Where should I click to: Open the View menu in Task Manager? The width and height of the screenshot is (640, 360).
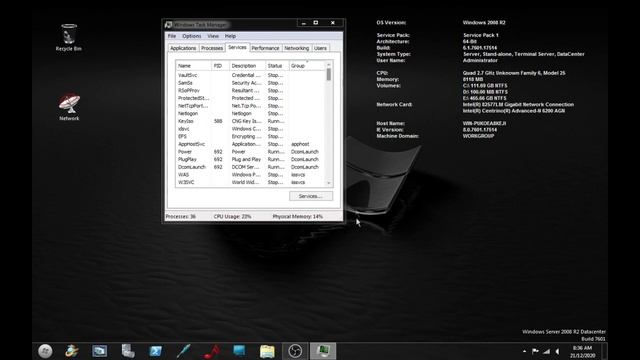(x=213, y=36)
